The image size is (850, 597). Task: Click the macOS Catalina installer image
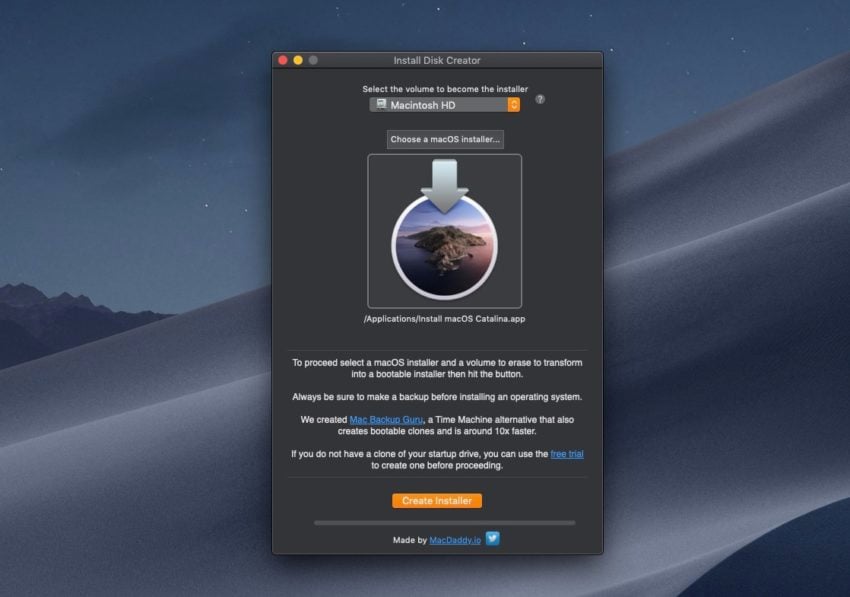[445, 231]
